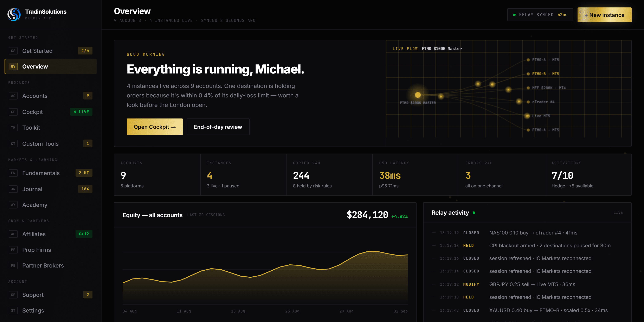This screenshot has width=644, height=322.
Task: Click the Relay Synced 42ms status pill
Action: [540, 15]
